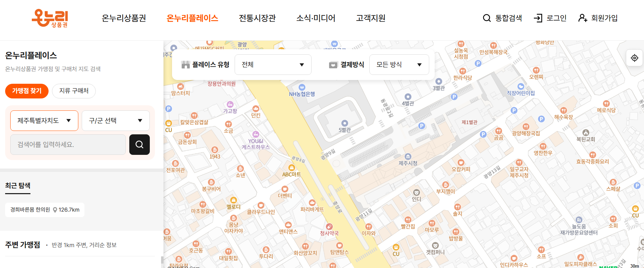Click the 인디 marker
The image size is (644, 268).
click(417, 192)
